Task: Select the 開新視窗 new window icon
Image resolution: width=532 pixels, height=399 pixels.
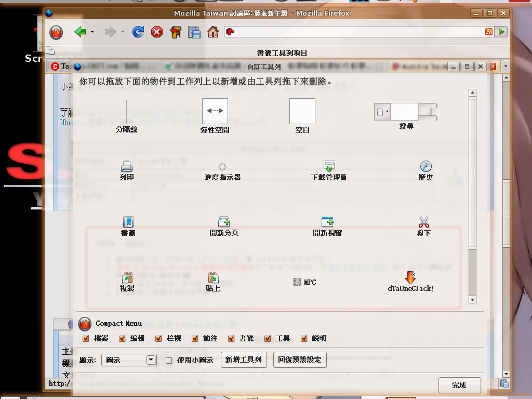Action: click(x=327, y=221)
